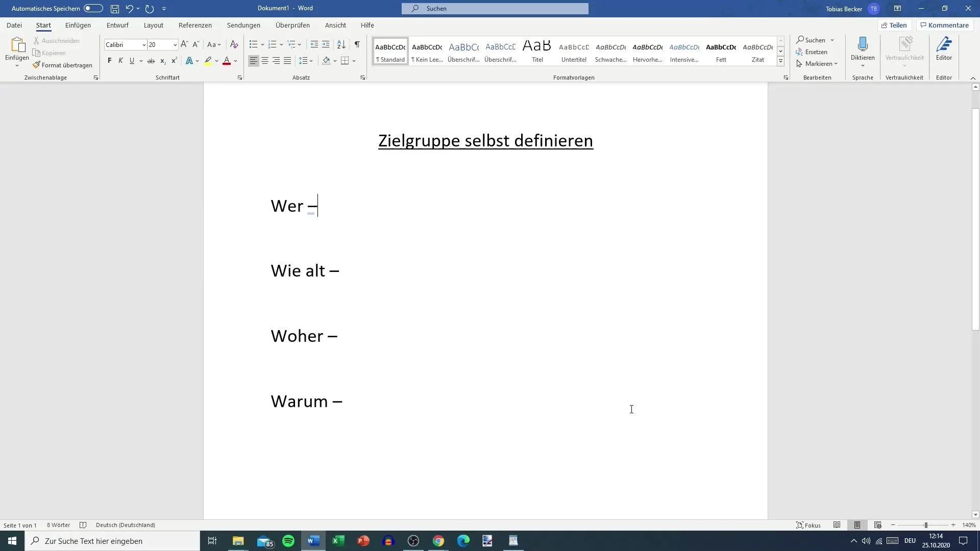Toggle underline U formatting

coord(132,61)
